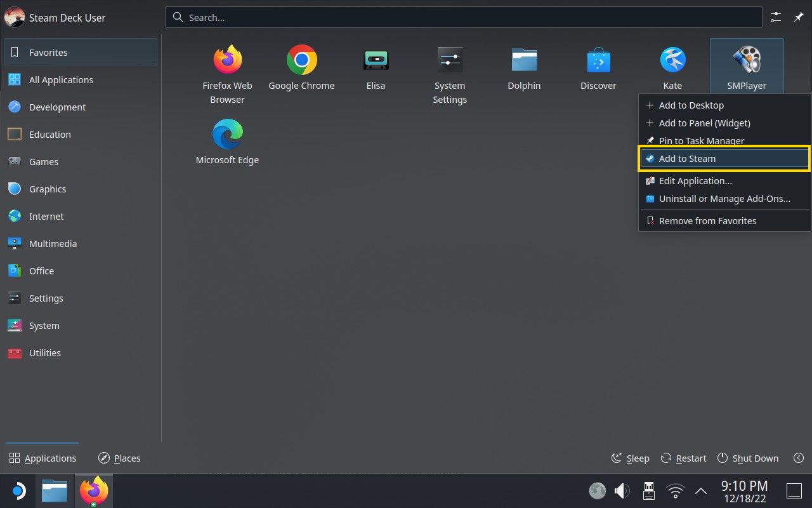The image size is (812, 508).
Task: Click the Steam Deck User name
Action: pyautogui.click(x=67, y=18)
